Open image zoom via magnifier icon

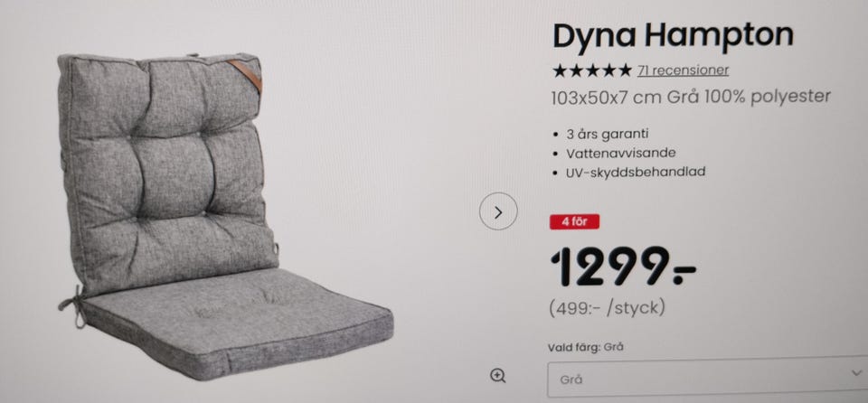coord(497,377)
